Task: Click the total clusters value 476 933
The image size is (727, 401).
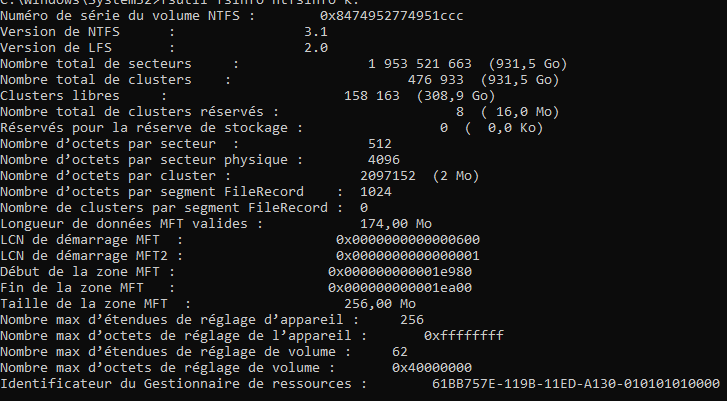Action: [435, 80]
